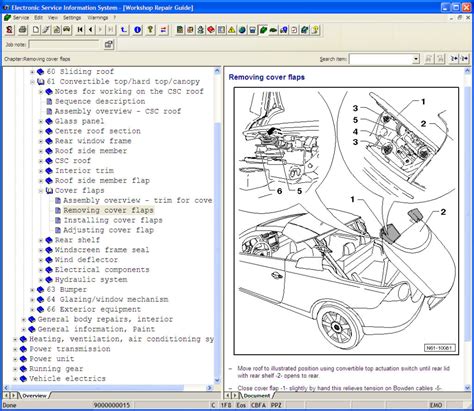Click the new blank document icon
The height and width of the screenshot is (411, 474).
click(36, 30)
